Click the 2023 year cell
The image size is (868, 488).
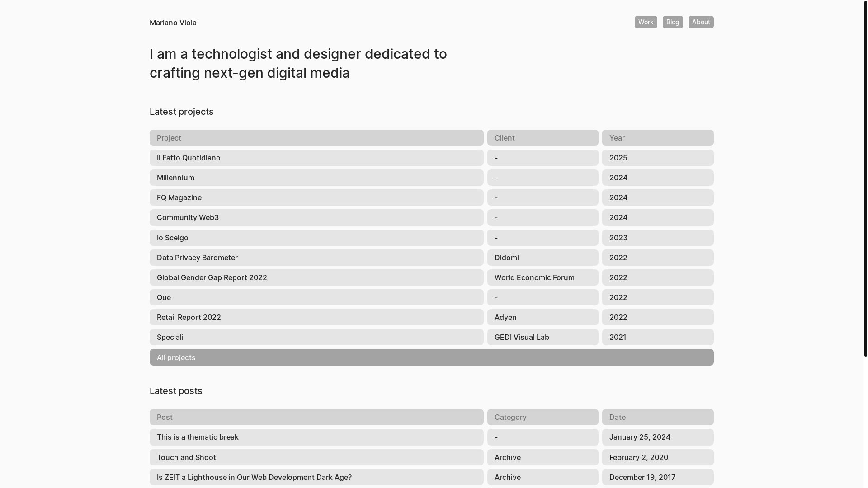[658, 238]
